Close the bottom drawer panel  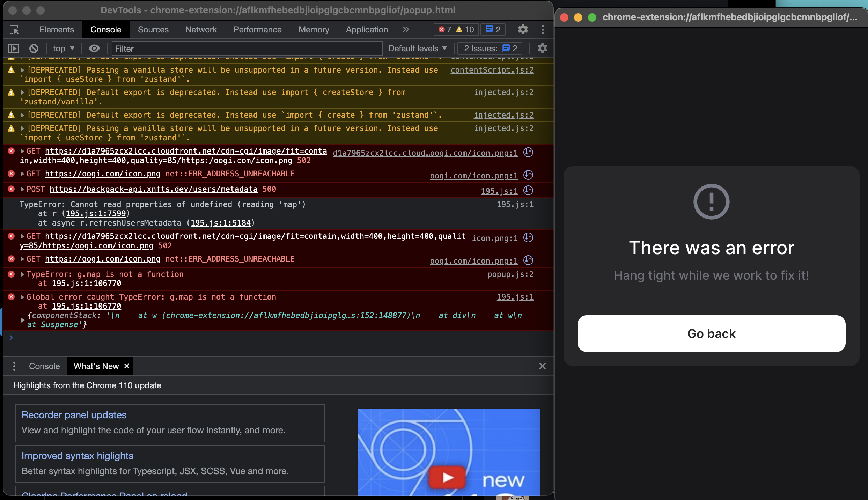[x=542, y=366]
